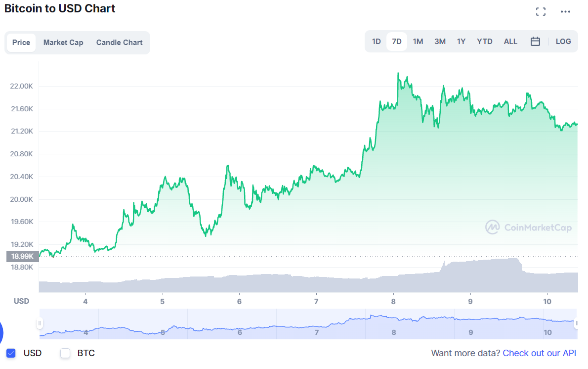
Task: Select the 1D time range
Action: click(376, 42)
